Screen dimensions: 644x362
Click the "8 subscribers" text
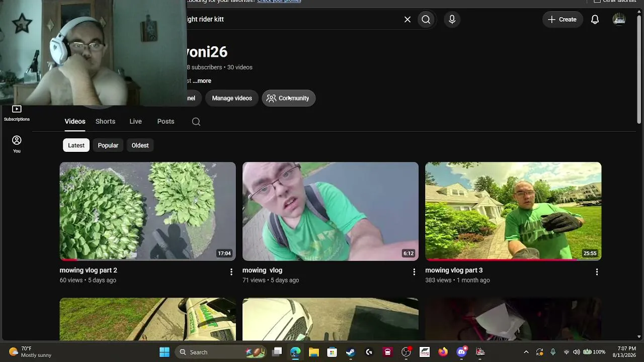[204, 67]
